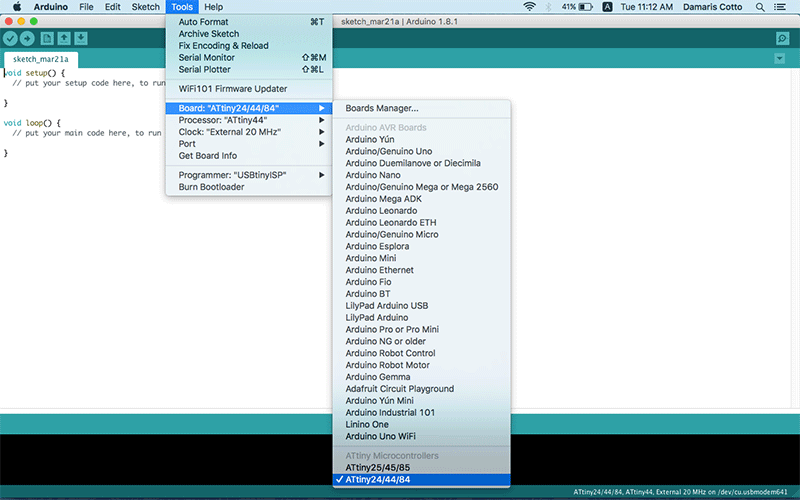Click the Wi-Fi status icon
The width and height of the screenshot is (800, 500).
tap(529, 7)
